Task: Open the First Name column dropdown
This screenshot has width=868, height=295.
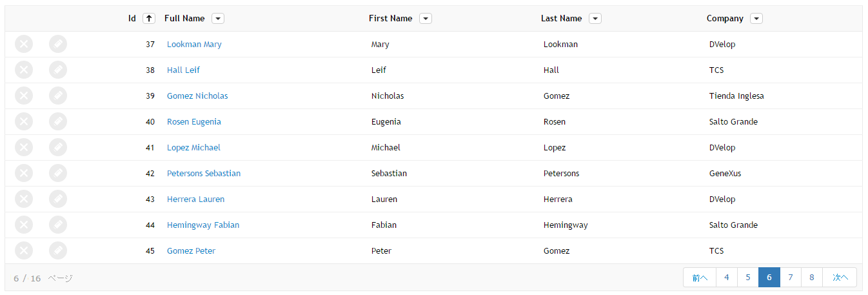Action: [426, 19]
